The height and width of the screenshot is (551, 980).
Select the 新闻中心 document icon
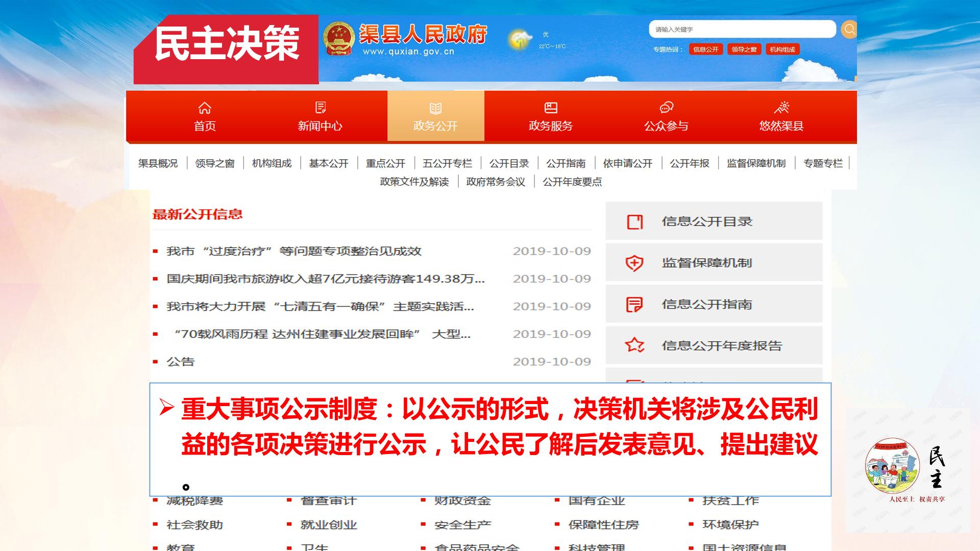pyautogui.click(x=320, y=108)
